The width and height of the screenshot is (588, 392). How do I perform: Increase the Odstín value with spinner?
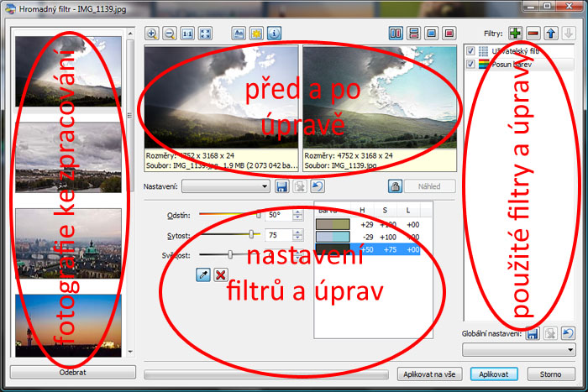pos(297,212)
